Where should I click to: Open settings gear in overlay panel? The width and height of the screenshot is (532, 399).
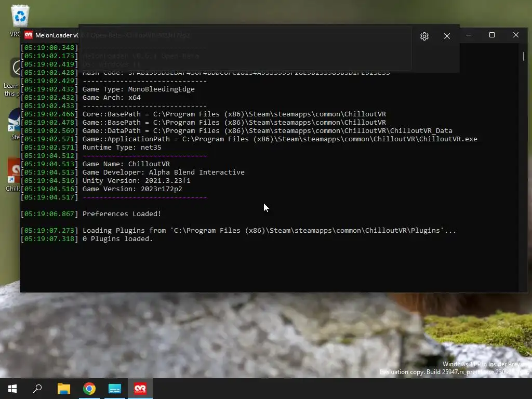coord(424,36)
